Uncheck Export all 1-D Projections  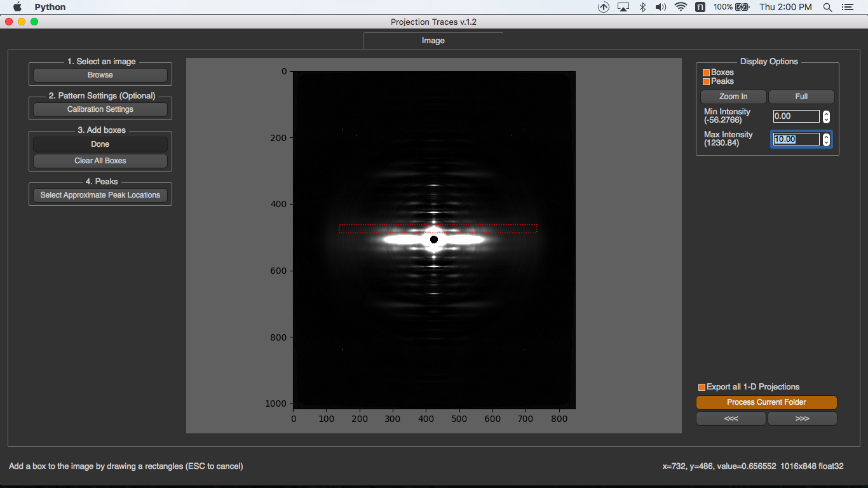[702, 387]
